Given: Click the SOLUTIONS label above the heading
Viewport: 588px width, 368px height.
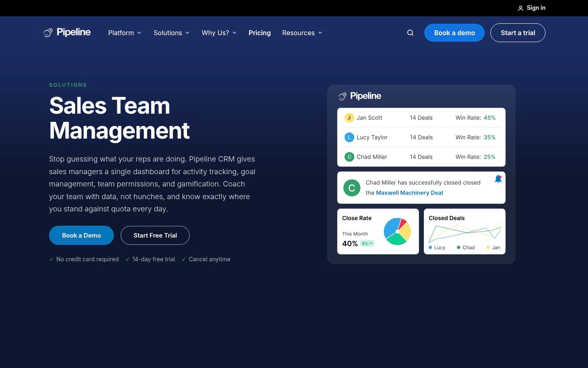Looking at the screenshot, I should (x=68, y=85).
